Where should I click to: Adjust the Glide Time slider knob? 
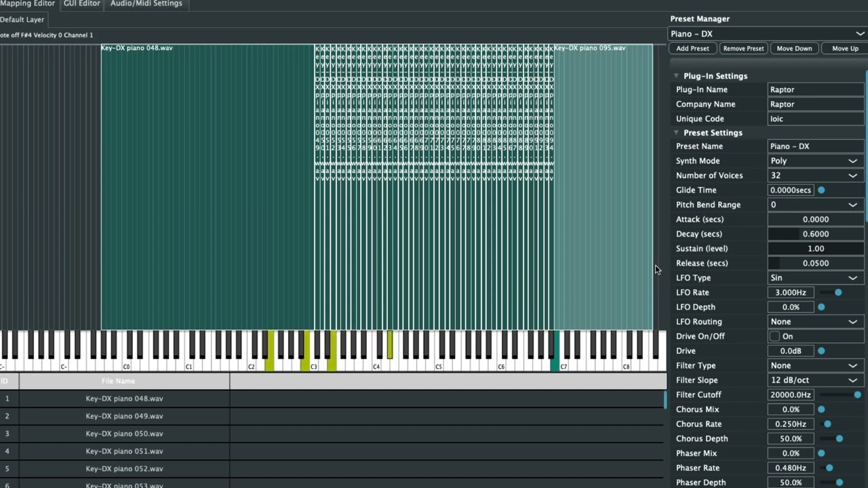(821, 190)
